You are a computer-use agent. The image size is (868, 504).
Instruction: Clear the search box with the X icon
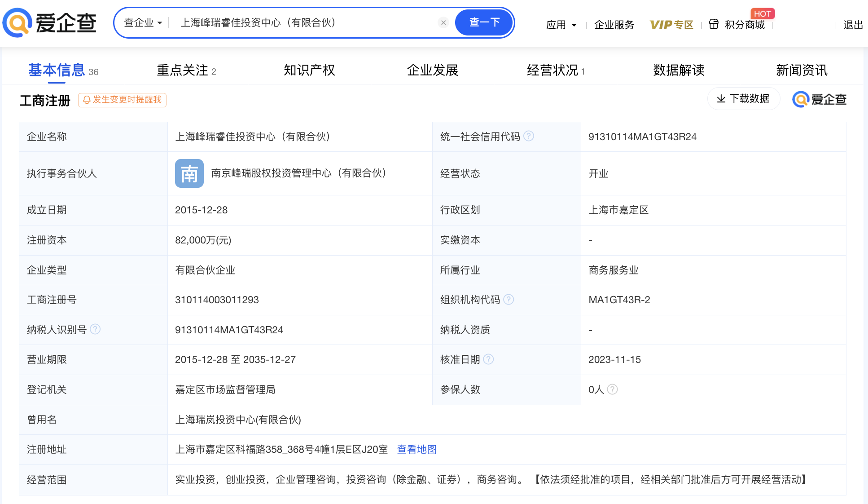(x=443, y=22)
